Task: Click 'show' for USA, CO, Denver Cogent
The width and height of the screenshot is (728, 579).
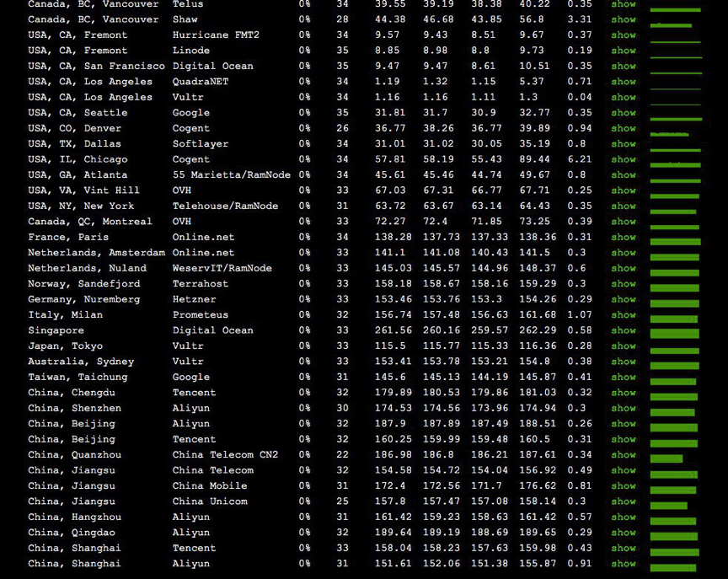Action: [x=624, y=128]
